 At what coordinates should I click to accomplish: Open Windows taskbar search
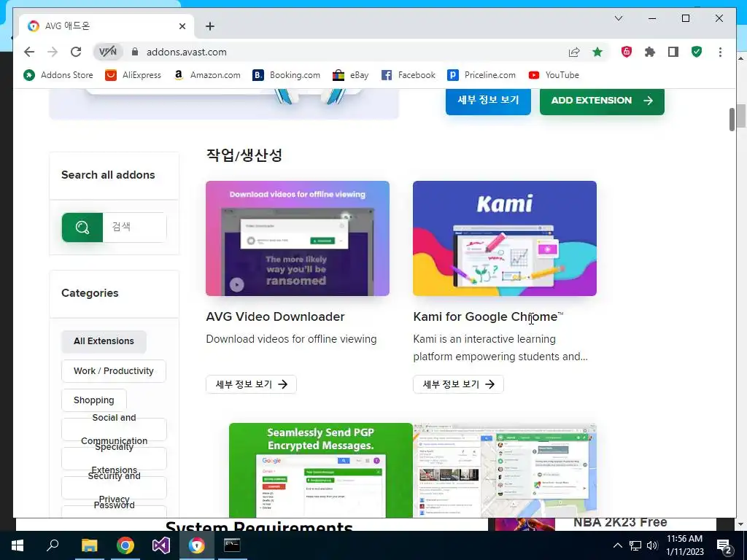click(x=53, y=545)
